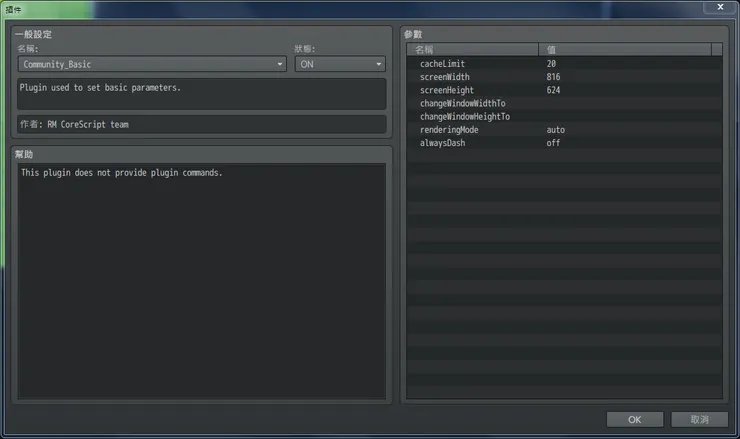This screenshot has width=740, height=439.
Task: Select the screenWidth parameter row
Action: [x=564, y=77]
